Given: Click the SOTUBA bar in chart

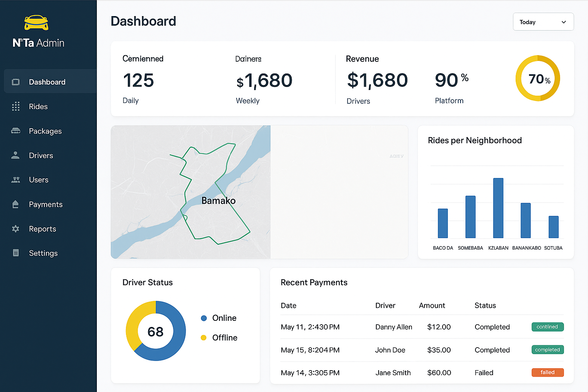Looking at the screenshot, I should tap(554, 227).
